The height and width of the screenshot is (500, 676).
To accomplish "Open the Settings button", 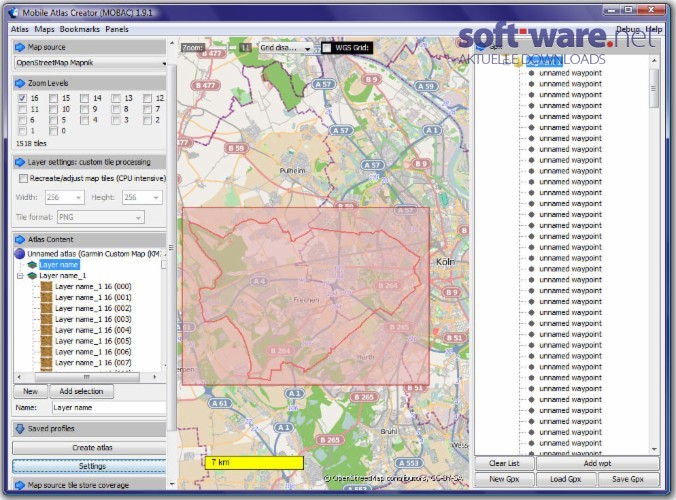I will pyautogui.click(x=89, y=466).
